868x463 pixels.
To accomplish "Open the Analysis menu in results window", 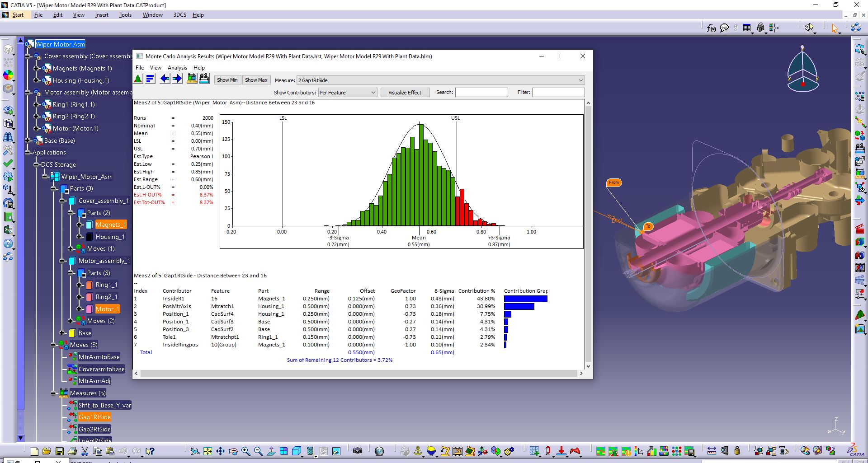I will [177, 67].
